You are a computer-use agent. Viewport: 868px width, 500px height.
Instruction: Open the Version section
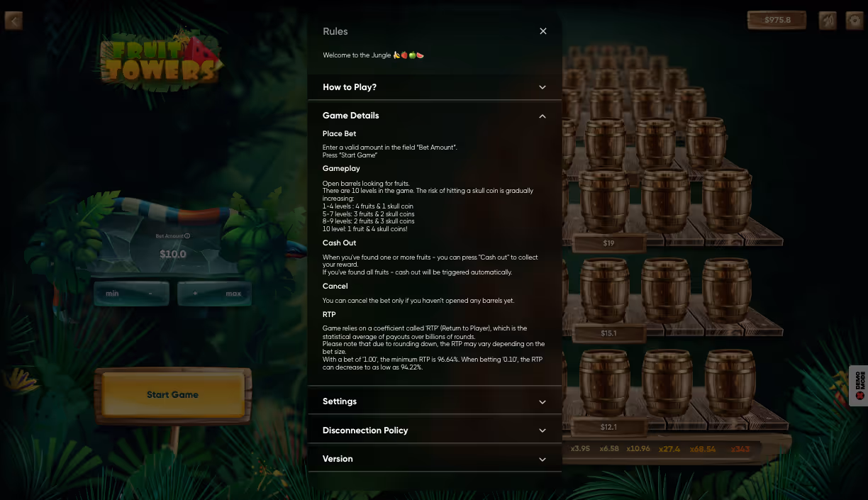435,459
